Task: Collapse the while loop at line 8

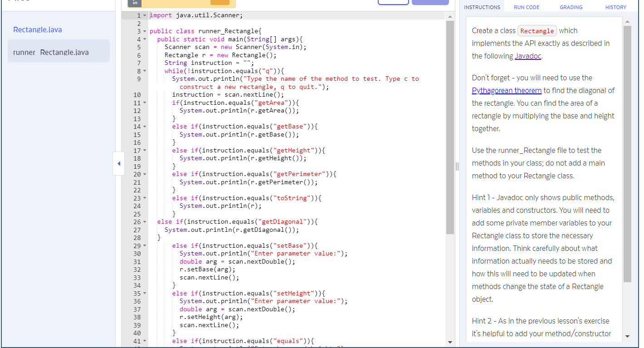Action: pos(144,71)
